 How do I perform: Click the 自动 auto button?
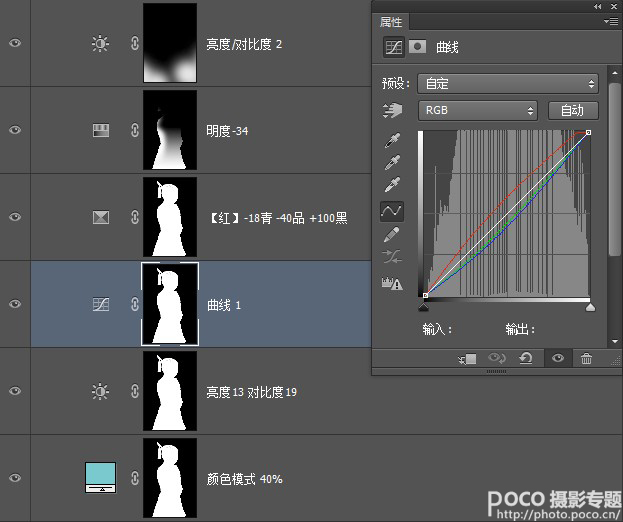[573, 110]
